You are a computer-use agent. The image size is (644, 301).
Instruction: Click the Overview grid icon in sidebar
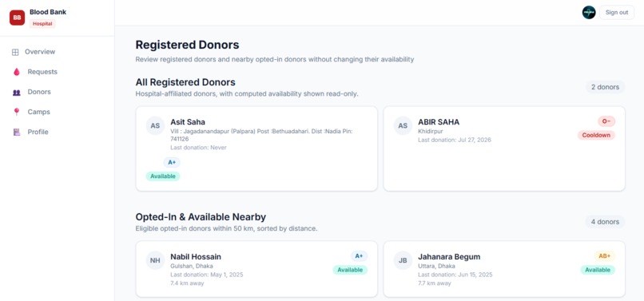15,52
